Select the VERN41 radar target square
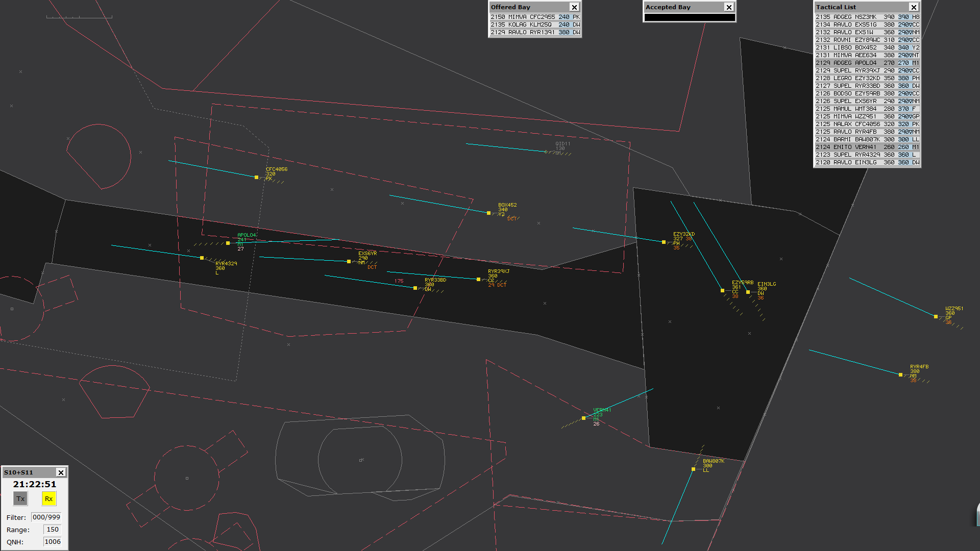Image resolution: width=980 pixels, height=551 pixels. (x=584, y=418)
